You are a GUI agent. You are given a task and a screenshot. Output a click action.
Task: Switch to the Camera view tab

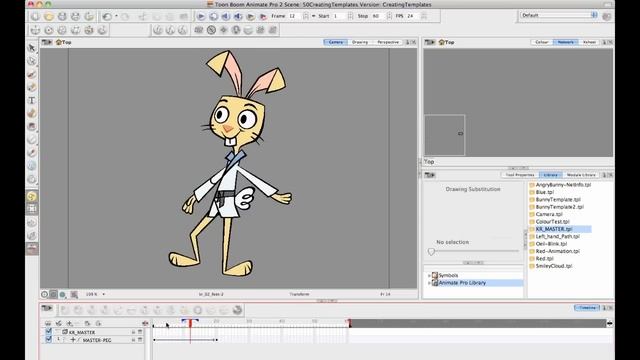pyautogui.click(x=336, y=42)
